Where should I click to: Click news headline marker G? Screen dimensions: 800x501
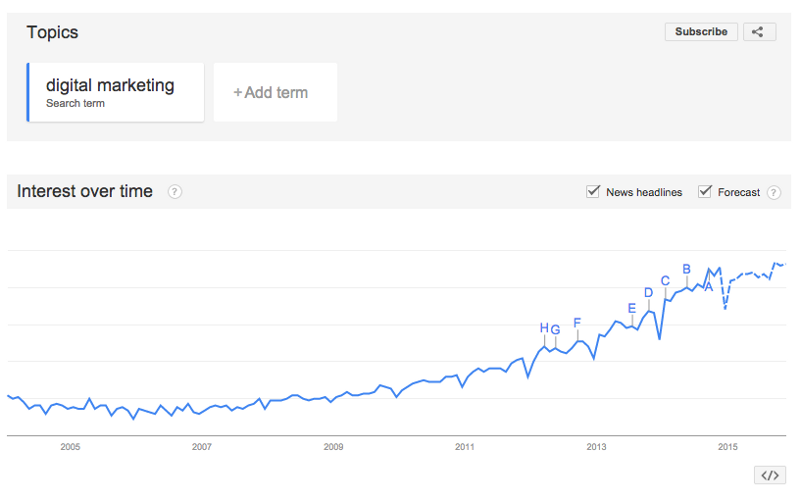point(556,328)
